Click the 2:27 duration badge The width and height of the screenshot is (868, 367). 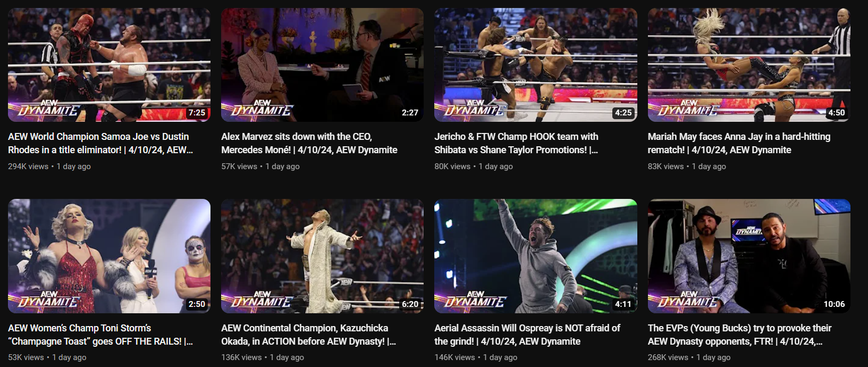pyautogui.click(x=410, y=113)
